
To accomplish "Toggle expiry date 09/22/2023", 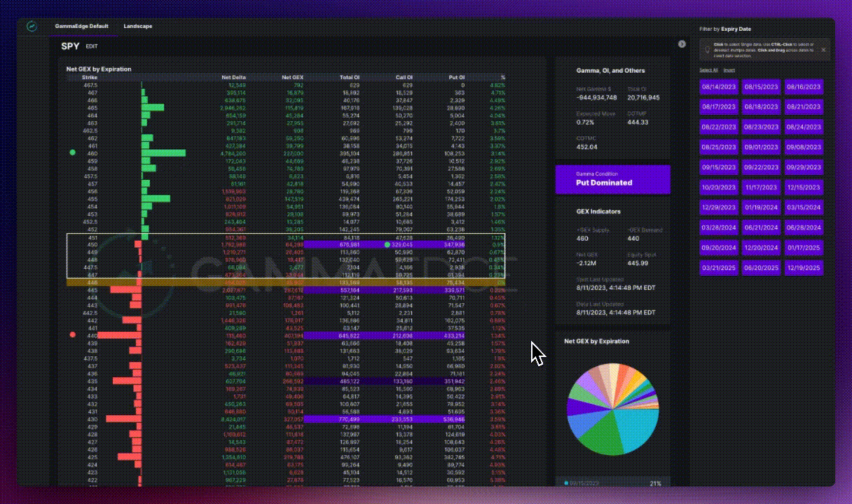I will [761, 168].
